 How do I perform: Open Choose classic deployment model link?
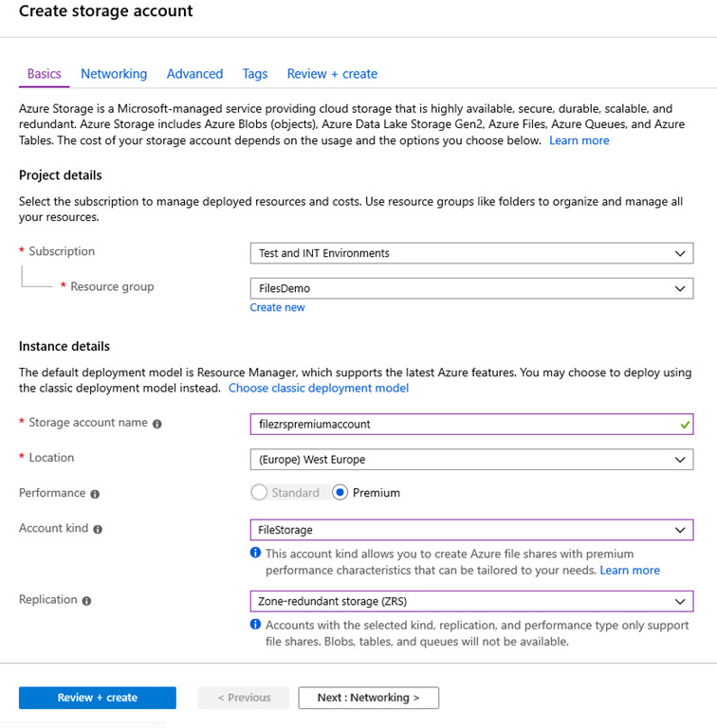coord(319,388)
